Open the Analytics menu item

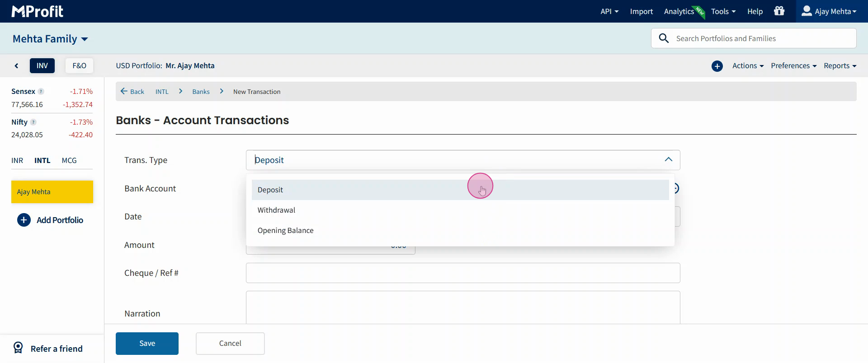679,11
